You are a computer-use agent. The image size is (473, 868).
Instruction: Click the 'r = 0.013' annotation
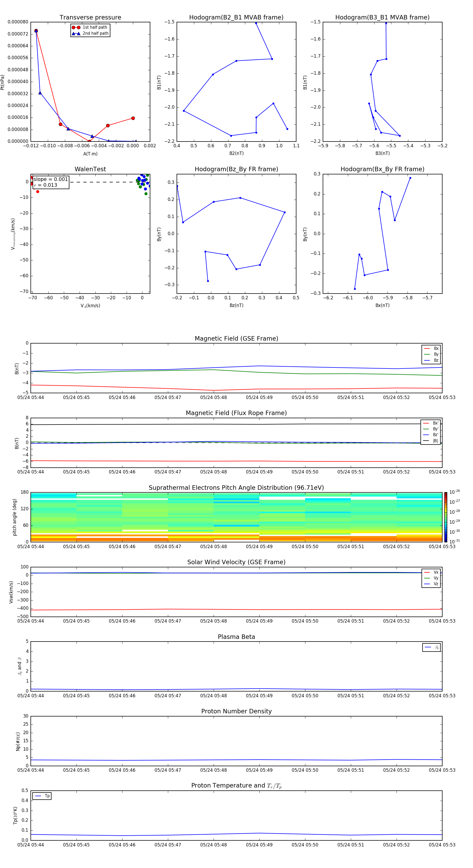45,185
